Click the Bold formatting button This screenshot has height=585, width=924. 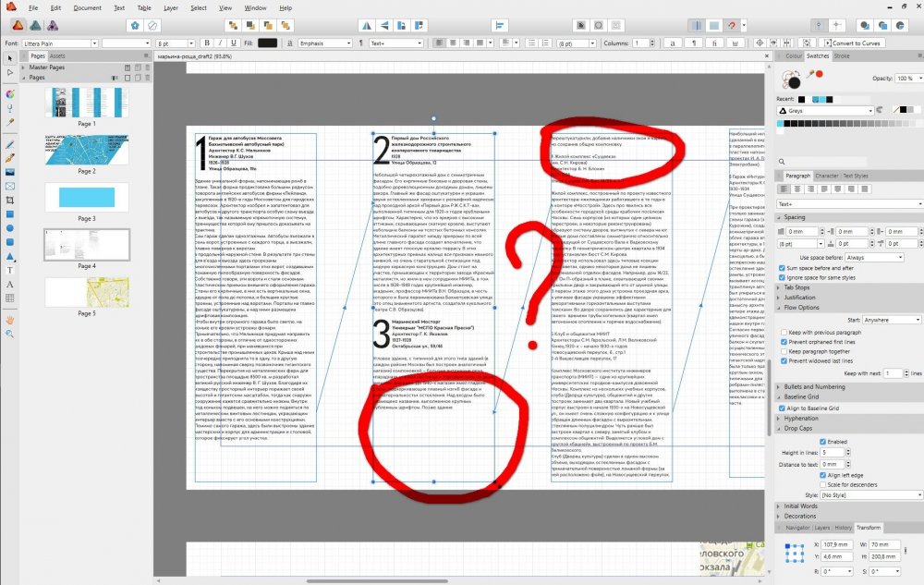[x=207, y=43]
